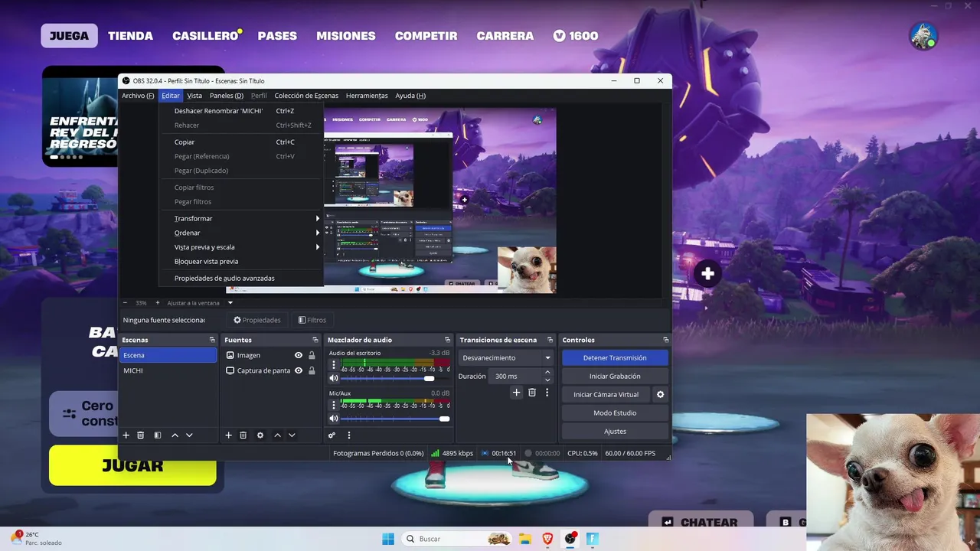Screen dimensions: 980x551
Task: Add a new source in Fuentes panel
Action: click(x=228, y=435)
